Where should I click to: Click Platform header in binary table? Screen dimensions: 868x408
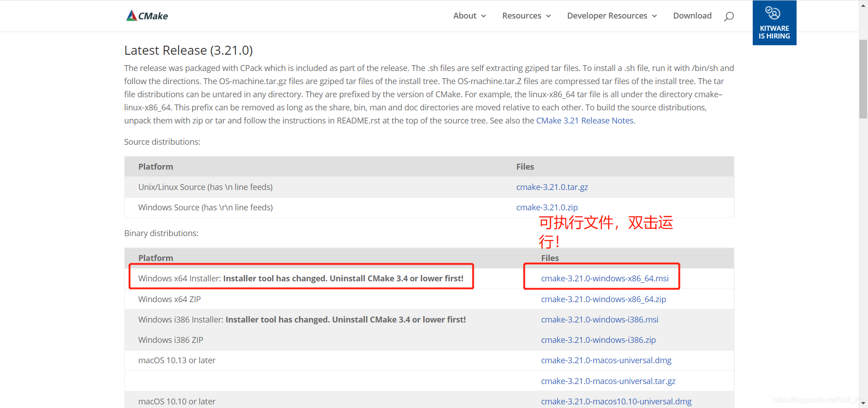156,258
